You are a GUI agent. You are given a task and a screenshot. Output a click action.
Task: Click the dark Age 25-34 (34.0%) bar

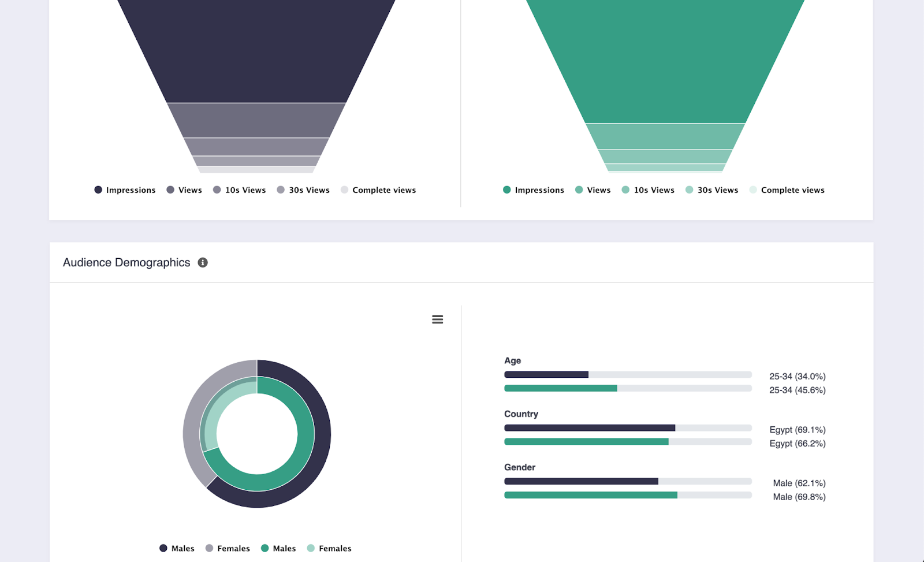coord(546,374)
